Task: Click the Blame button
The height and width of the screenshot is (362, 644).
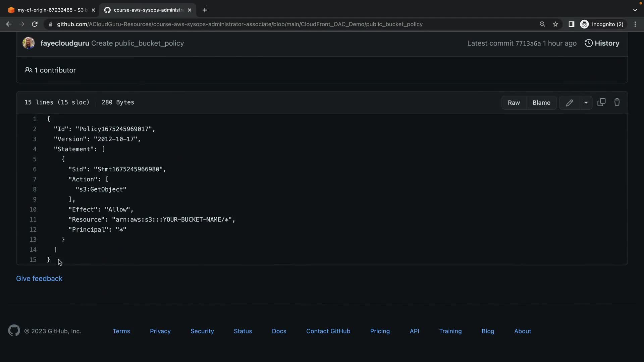Action: [x=541, y=103]
